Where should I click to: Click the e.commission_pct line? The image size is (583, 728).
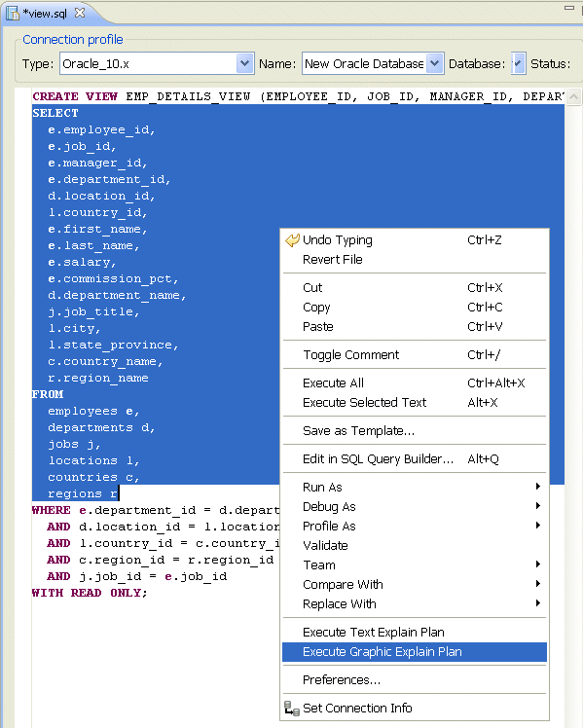113,278
